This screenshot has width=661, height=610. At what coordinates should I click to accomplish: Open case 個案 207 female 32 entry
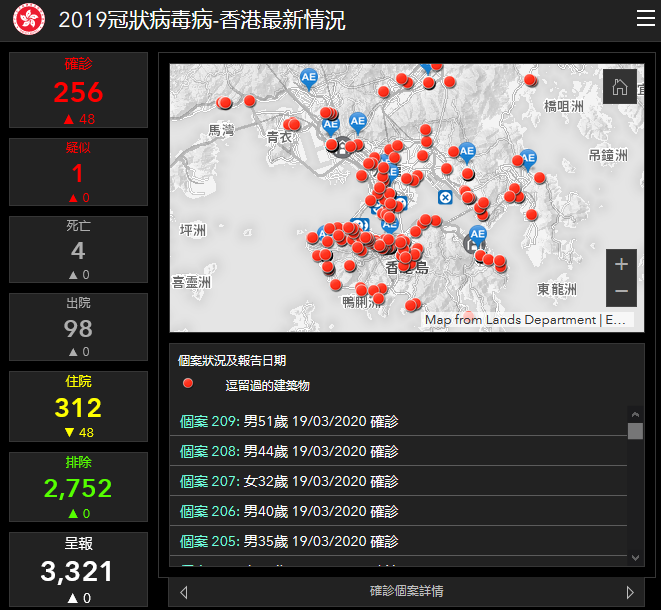click(290, 482)
